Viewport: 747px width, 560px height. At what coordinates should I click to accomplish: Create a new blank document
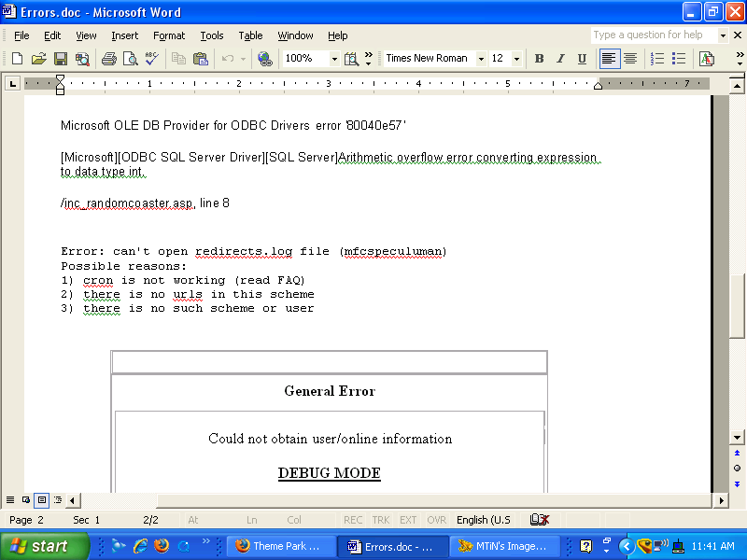click(x=17, y=59)
